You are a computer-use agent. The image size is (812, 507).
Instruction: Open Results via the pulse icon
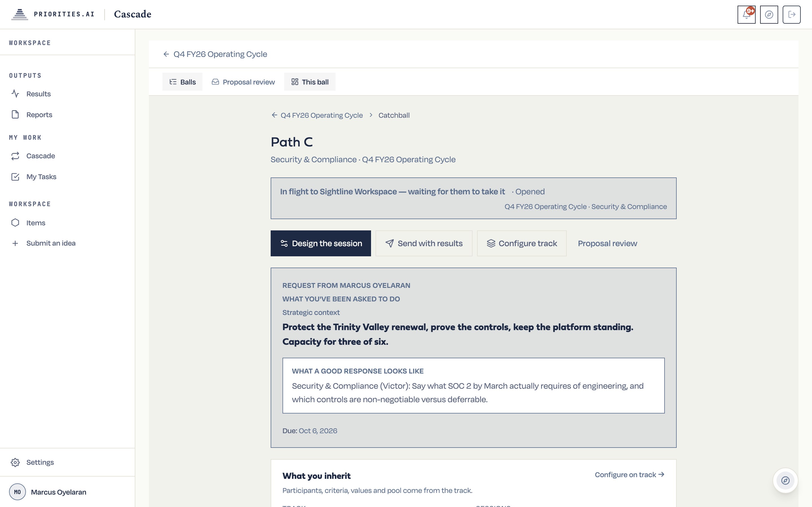(x=15, y=94)
